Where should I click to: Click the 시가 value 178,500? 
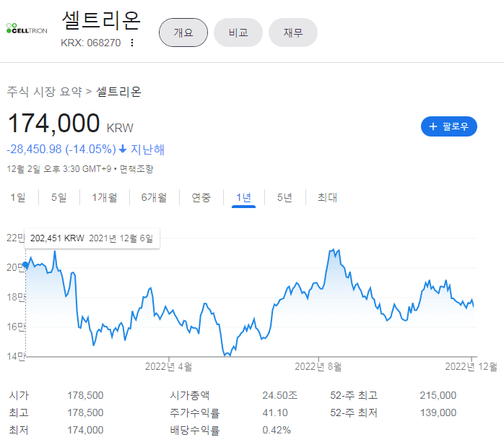tap(85, 395)
